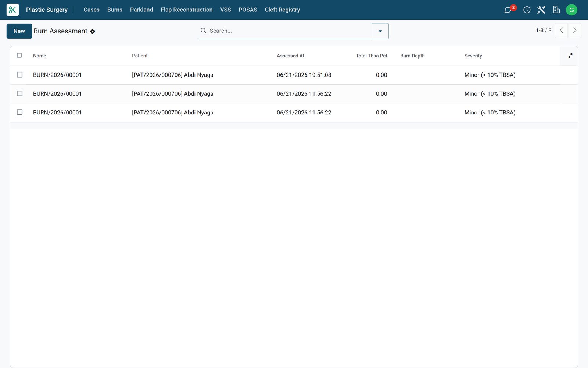Go to the next page arrow

[x=575, y=31]
